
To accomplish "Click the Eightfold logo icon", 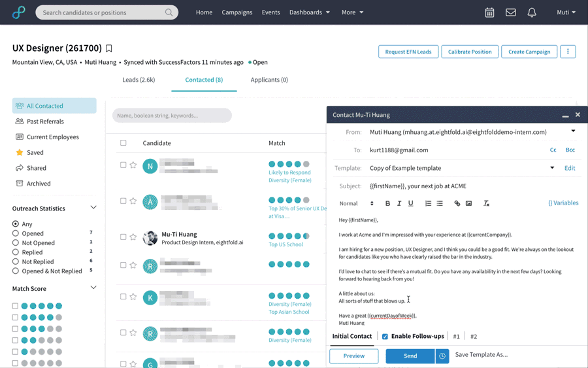I will [x=18, y=12].
